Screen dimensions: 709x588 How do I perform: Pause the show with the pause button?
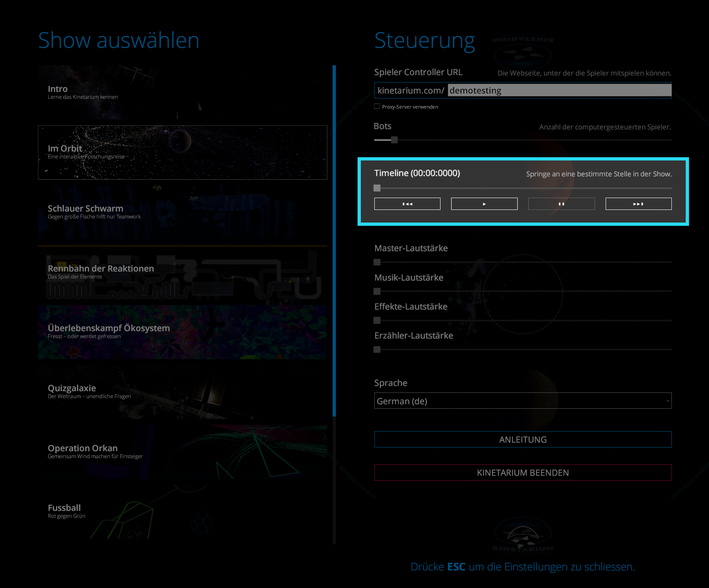(x=561, y=204)
